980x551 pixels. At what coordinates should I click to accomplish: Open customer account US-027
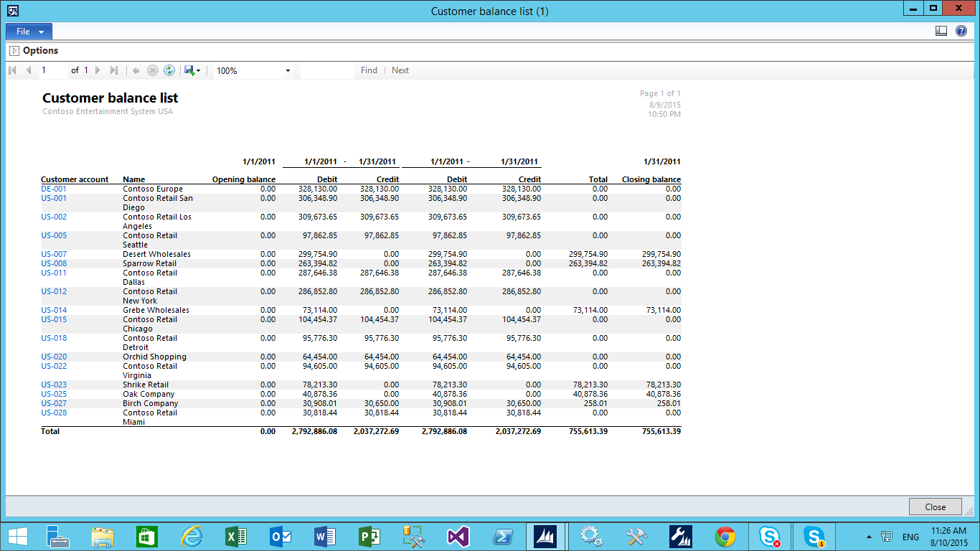point(54,404)
